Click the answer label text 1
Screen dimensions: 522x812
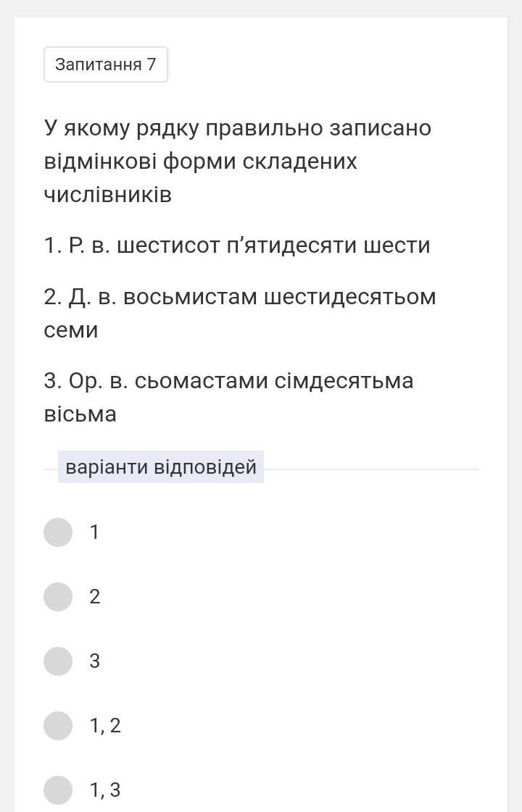94,532
